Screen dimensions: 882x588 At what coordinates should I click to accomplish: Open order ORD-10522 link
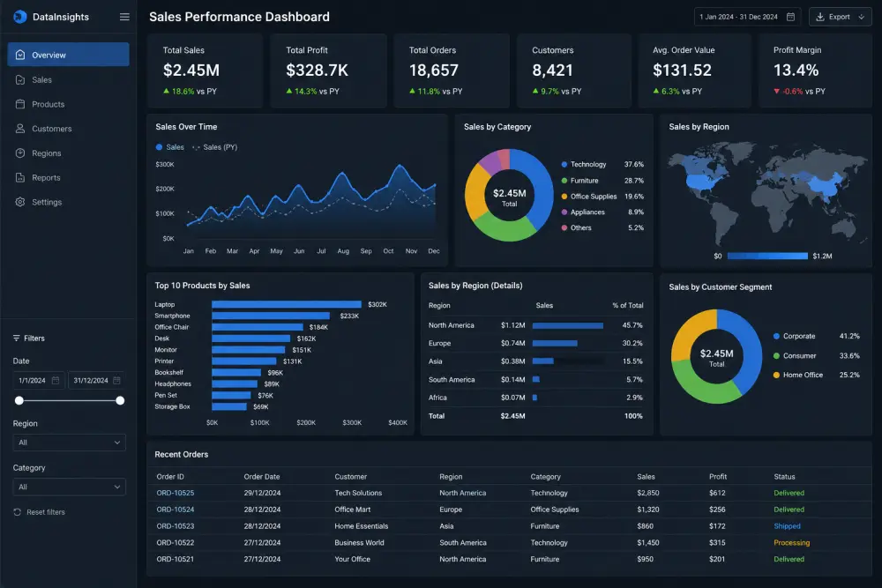tap(175, 542)
